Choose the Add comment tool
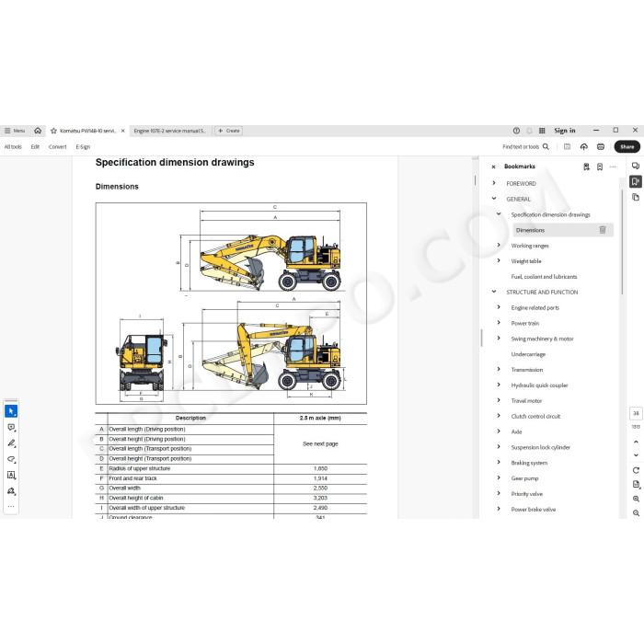644x644 pixels. click(11, 428)
